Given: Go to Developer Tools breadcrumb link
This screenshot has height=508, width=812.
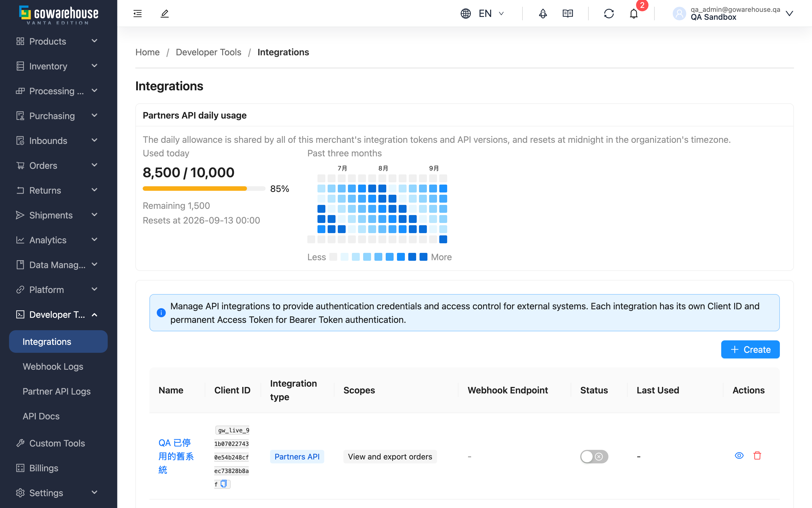Looking at the screenshot, I should click(x=208, y=52).
